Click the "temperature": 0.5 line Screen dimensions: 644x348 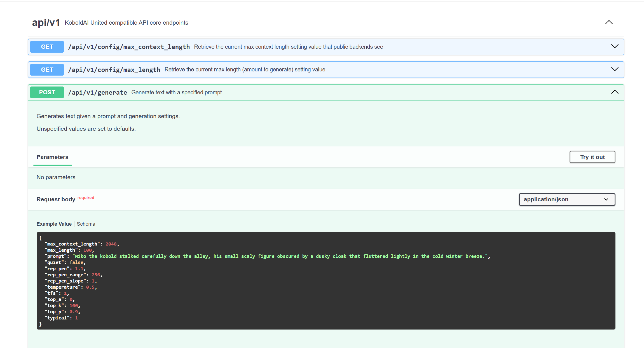click(x=71, y=287)
